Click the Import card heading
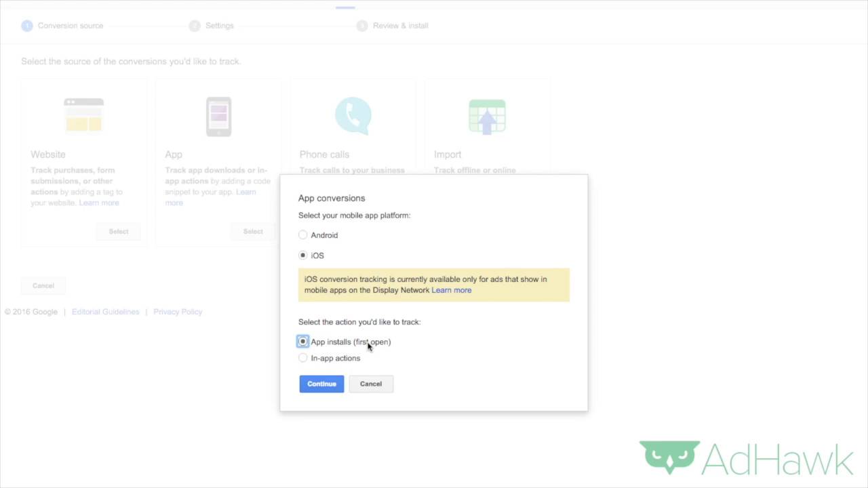Image resolution: width=868 pixels, height=488 pixels. (448, 155)
